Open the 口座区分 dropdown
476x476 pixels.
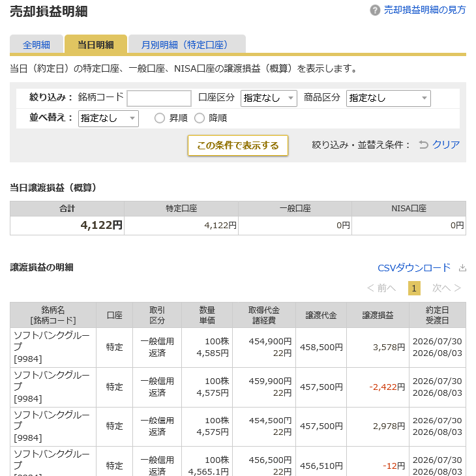coord(269,98)
